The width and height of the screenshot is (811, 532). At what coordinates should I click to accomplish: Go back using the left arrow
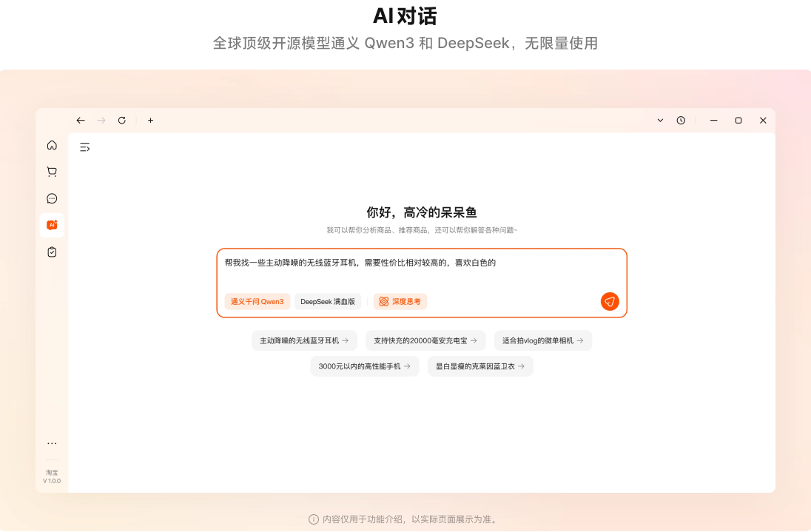[x=81, y=121]
